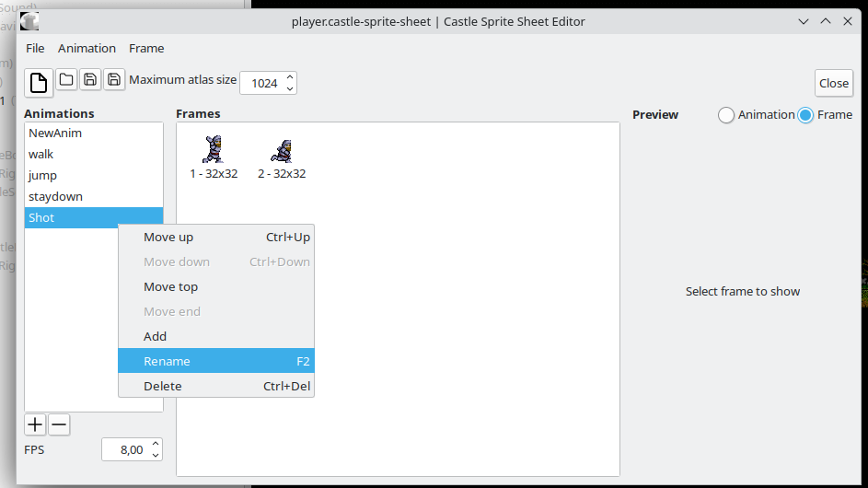This screenshot has width=868, height=488.
Task: Open the Frame menu
Action: coord(146,48)
